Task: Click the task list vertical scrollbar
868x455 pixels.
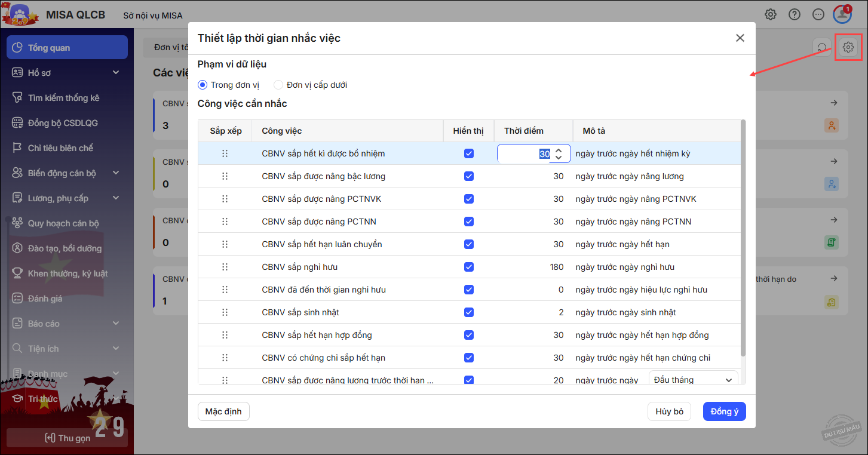Action: (x=743, y=239)
